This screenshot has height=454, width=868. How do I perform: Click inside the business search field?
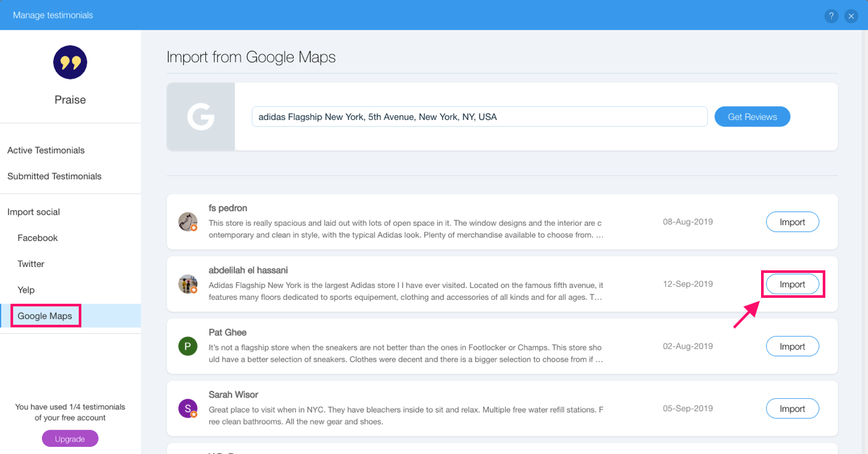point(480,116)
